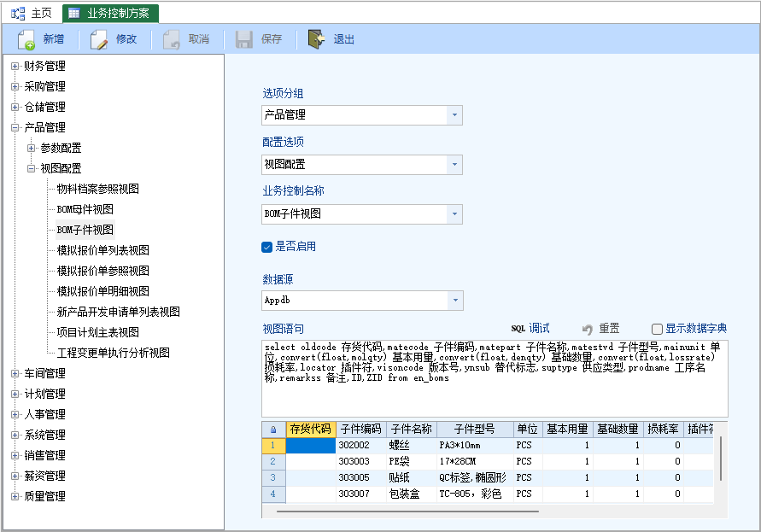Click the SQL icon beside 调试
Screen dimensions: 761x532
[518, 329]
